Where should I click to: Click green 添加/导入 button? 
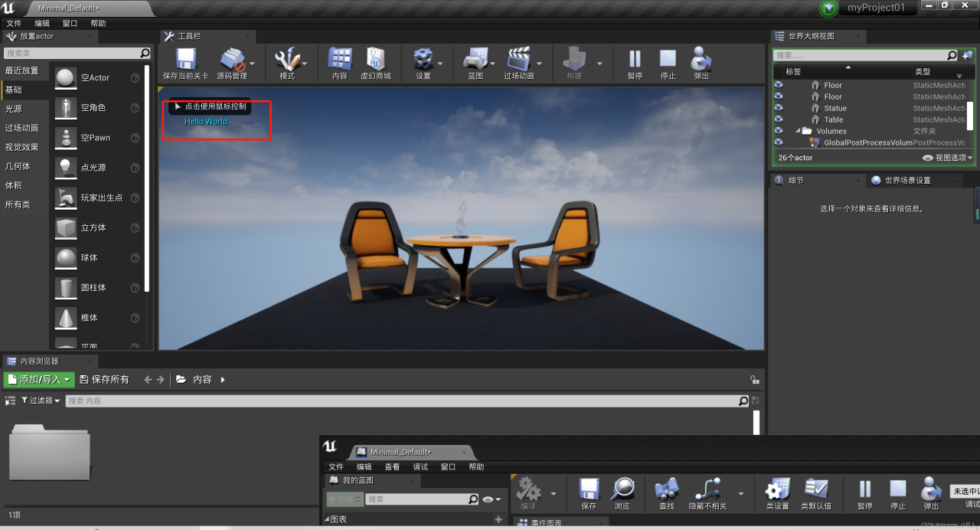tap(39, 380)
